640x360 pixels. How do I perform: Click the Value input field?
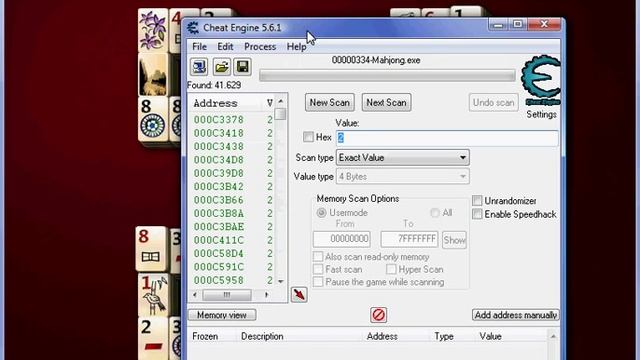[447, 138]
